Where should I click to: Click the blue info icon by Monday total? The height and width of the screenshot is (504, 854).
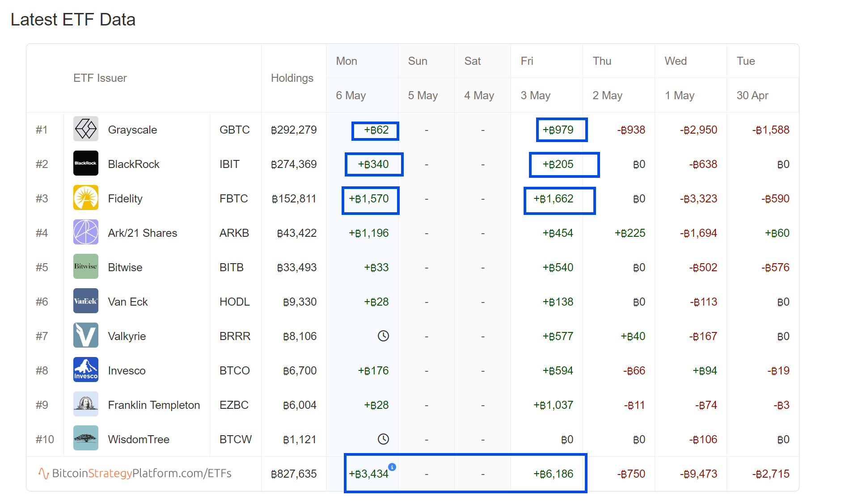(392, 467)
